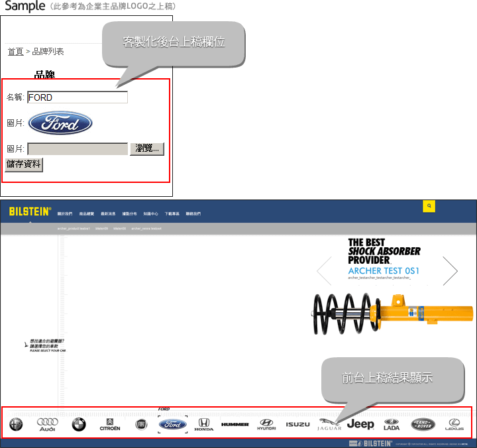Choose the BMW brand logo
This screenshot has width=477, height=448.
(79, 424)
